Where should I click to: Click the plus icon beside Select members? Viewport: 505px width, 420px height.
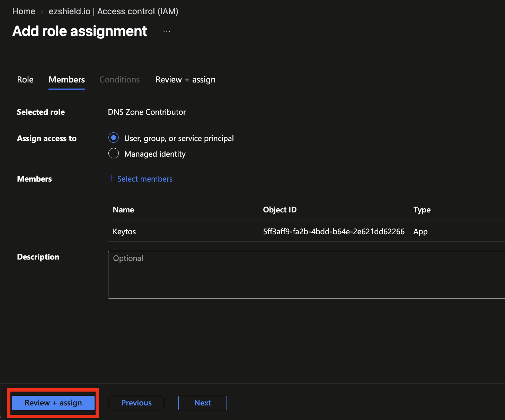click(x=112, y=178)
